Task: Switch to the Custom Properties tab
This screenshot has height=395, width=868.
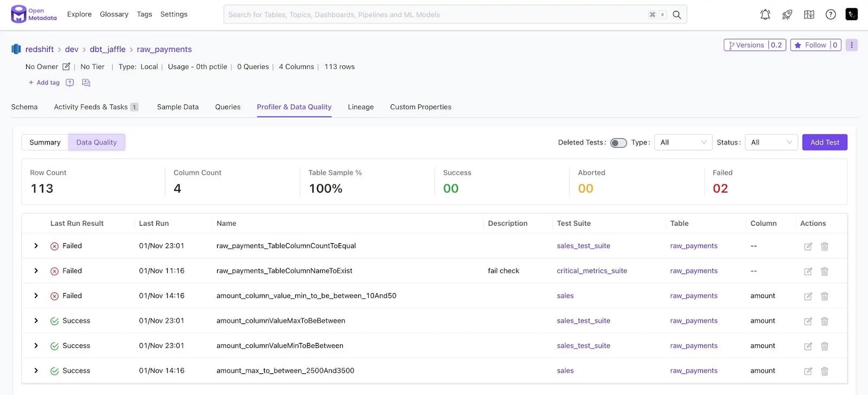Action: [420, 107]
